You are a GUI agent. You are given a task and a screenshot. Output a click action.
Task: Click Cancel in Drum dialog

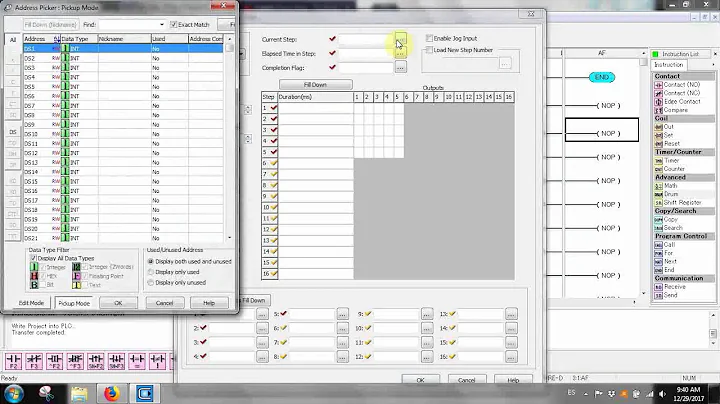click(x=467, y=380)
